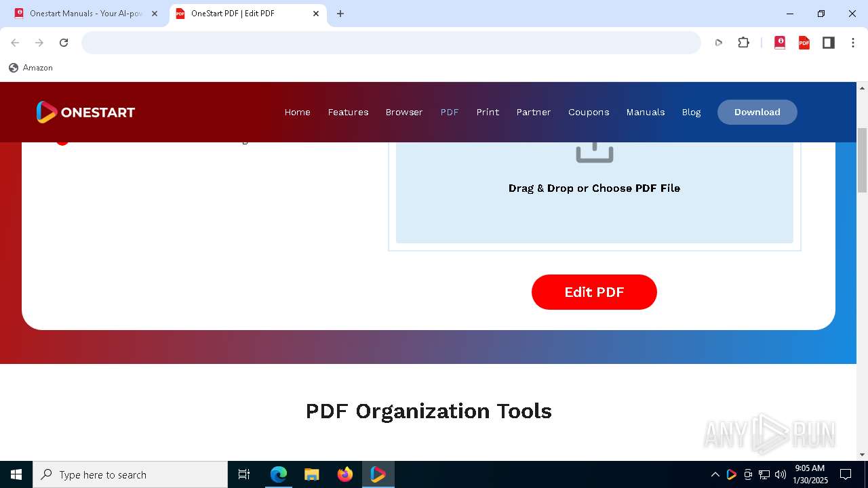Open the volume speaker icon
The height and width of the screenshot is (488, 868).
point(781,474)
